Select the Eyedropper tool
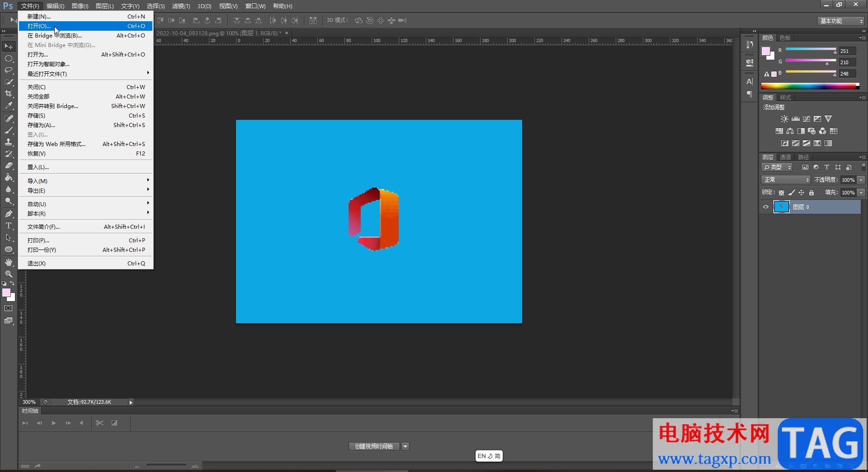 (x=9, y=106)
